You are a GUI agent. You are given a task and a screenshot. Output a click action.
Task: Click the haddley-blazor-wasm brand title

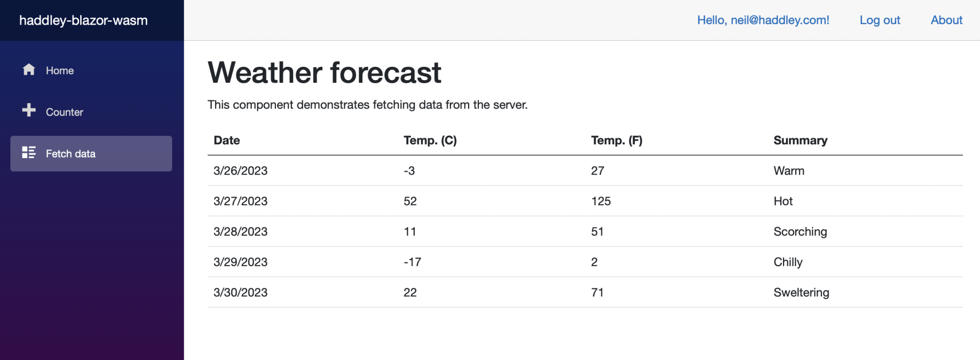coord(83,20)
